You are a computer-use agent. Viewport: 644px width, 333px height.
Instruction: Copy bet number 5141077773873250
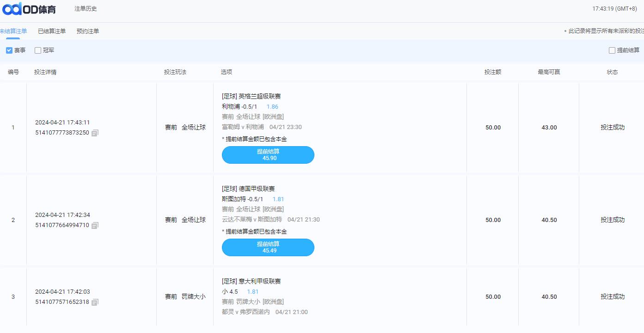pyautogui.click(x=95, y=133)
